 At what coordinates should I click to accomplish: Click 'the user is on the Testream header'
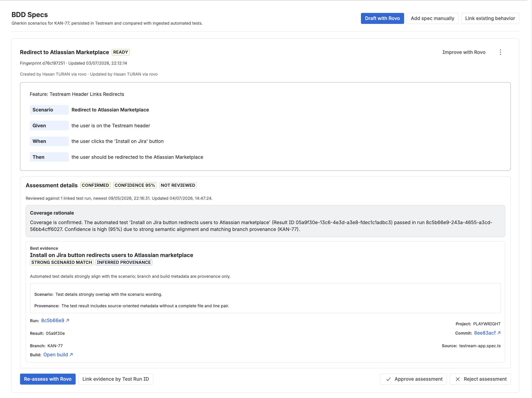pos(111,126)
